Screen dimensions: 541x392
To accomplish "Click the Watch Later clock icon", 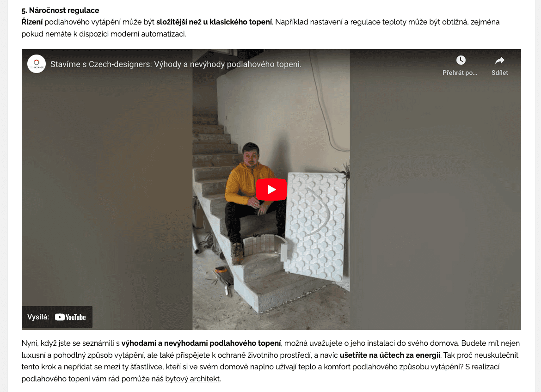I will pyautogui.click(x=461, y=60).
